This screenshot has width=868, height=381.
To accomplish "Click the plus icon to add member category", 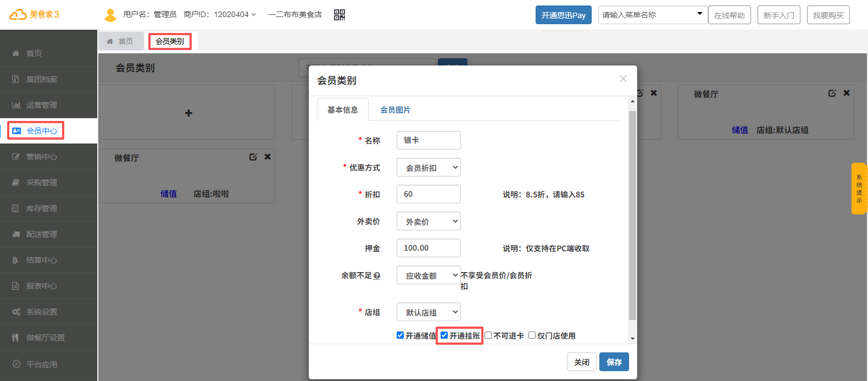I will 188,113.
